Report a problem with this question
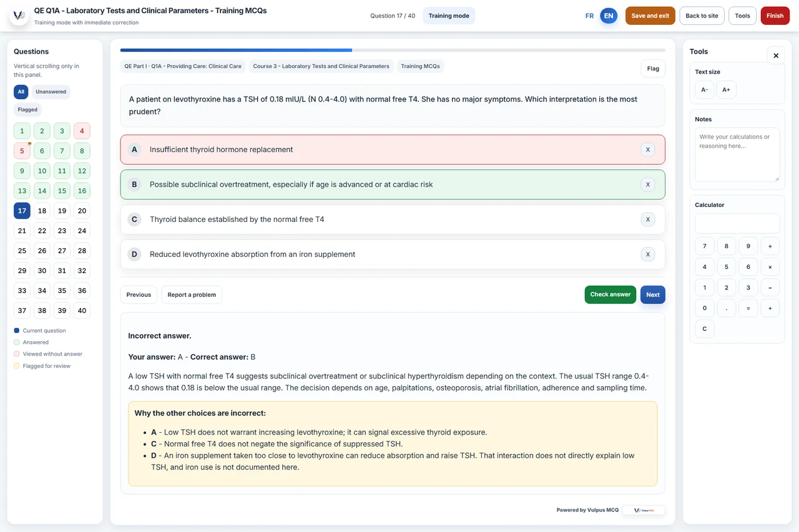 pyautogui.click(x=192, y=294)
